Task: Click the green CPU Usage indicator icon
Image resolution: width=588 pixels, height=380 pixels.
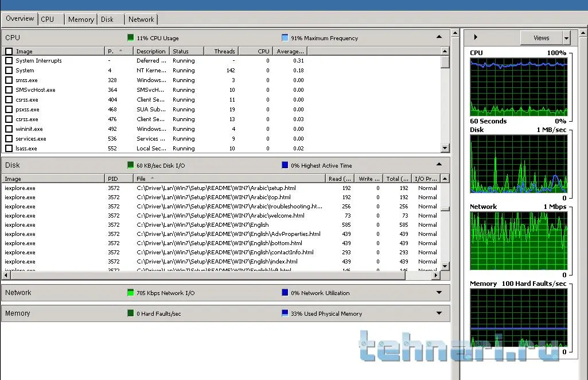Action: pyautogui.click(x=131, y=38)
